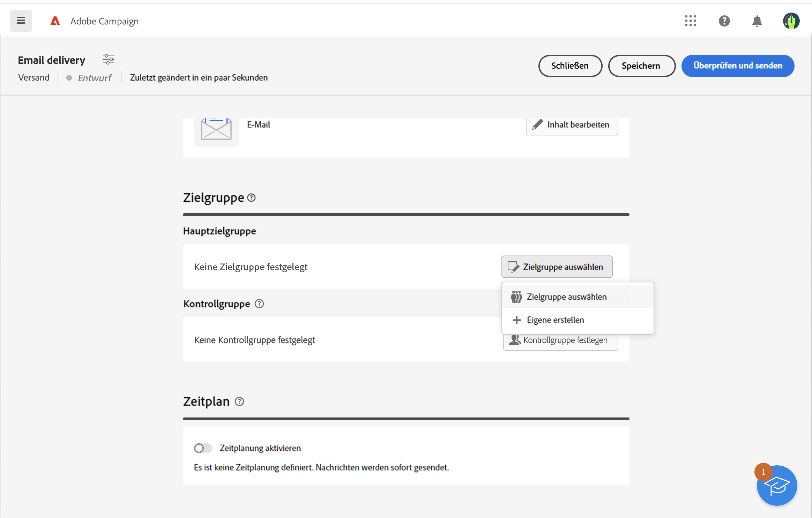Collapse the Zielgruppe auswählen dropdown button
This screenshot has height=518, width=812.
[x=557, y=267]
